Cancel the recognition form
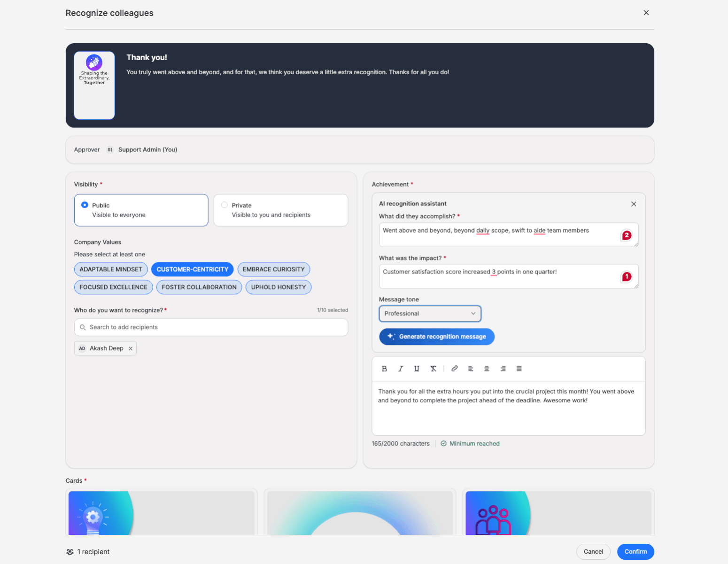This screenshot has width=728, height=564. (x=593, y=552)
